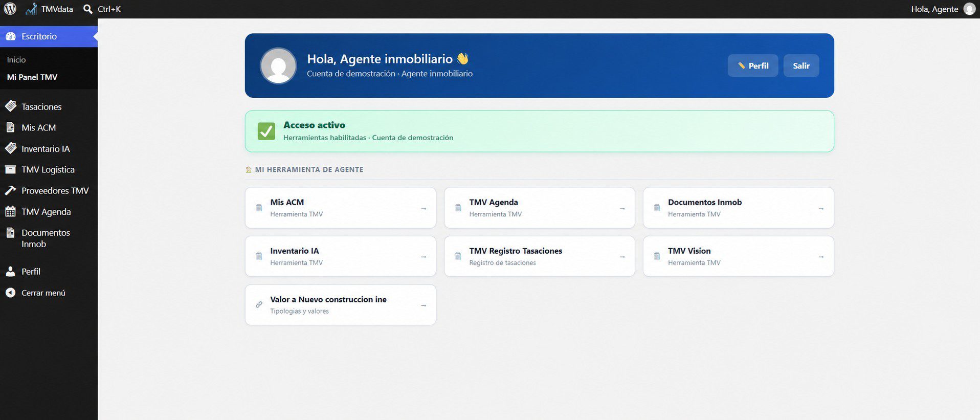The width and height of the screenshot is (980, 420).
Task: Click the TMV Logistica archive icon
Action: coord(10,169)
